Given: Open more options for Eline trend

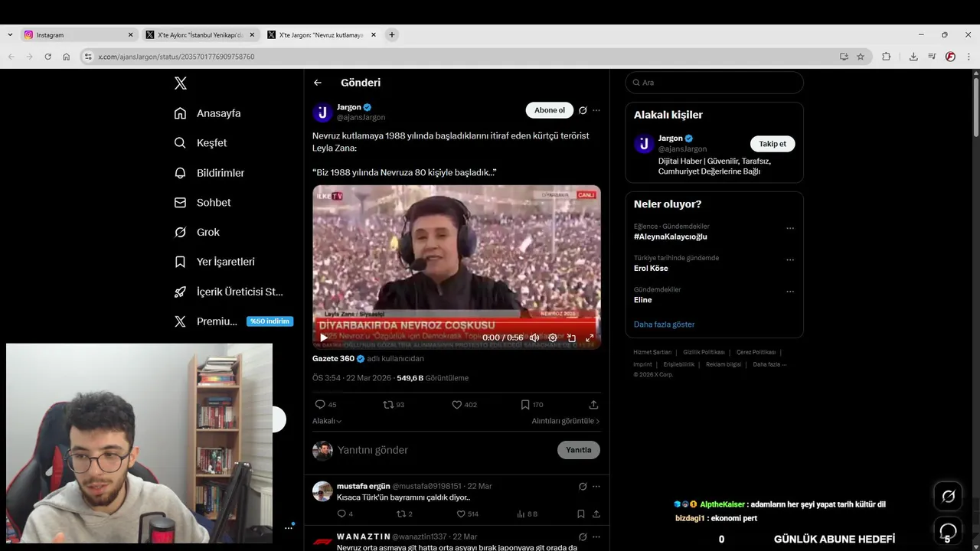Looking at the screenshot, I should tap(790, 292).
